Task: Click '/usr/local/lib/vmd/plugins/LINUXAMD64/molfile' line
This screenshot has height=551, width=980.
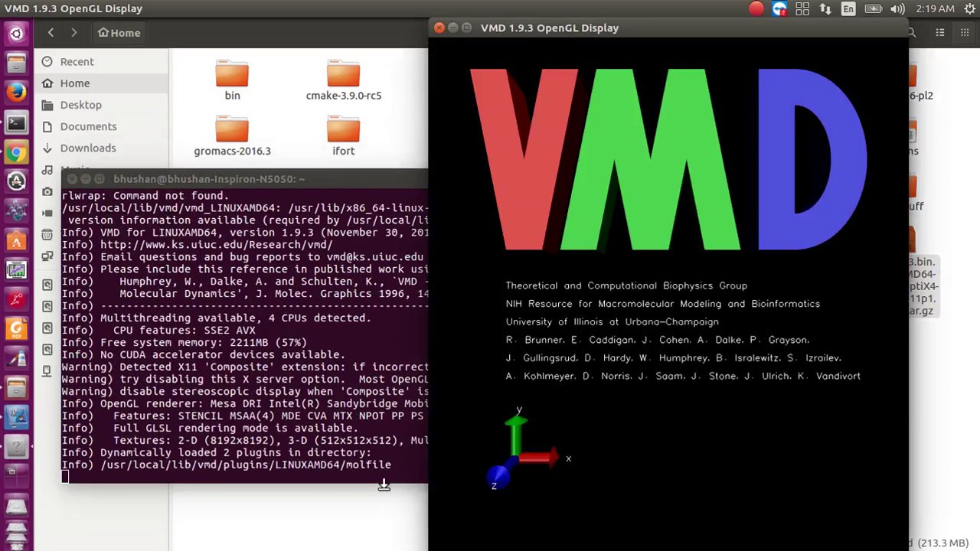Action: pos(246,465)
